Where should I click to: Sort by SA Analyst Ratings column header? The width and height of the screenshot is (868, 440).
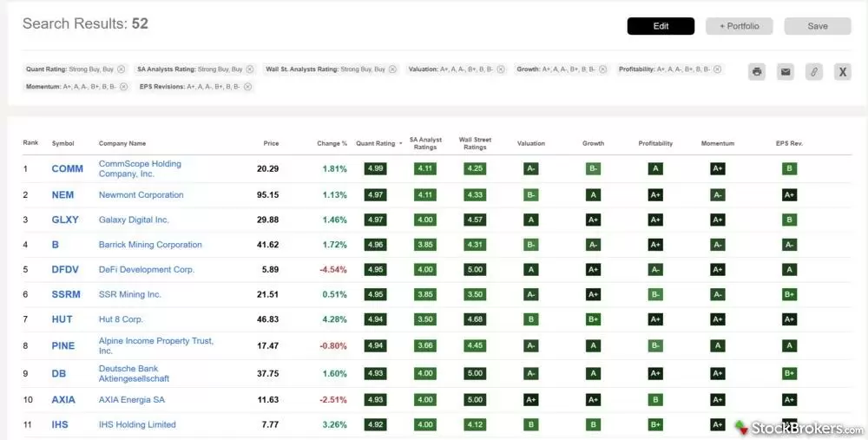click(x=425, y=143)
